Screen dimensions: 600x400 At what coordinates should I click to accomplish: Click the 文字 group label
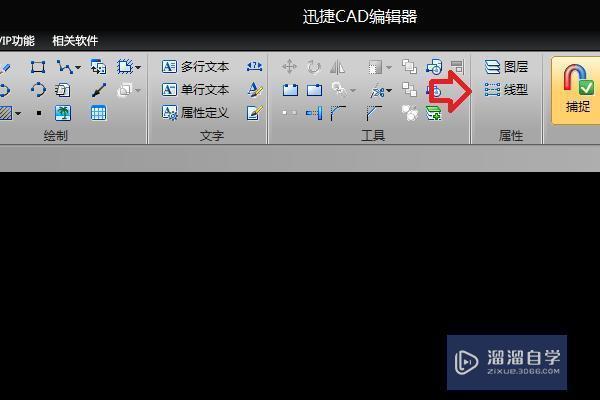(212, 136)
